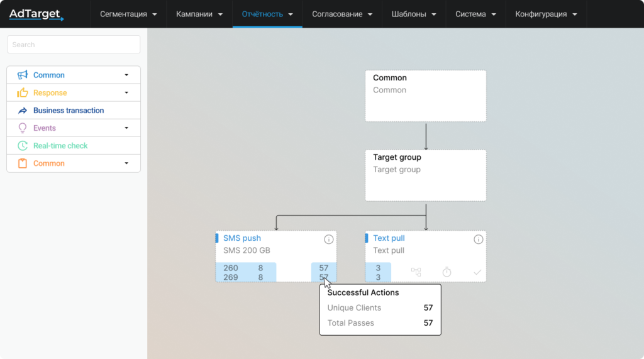Click the Real-time check clock icon
Viewport: 644px width, 359px height.
(23, 146)
